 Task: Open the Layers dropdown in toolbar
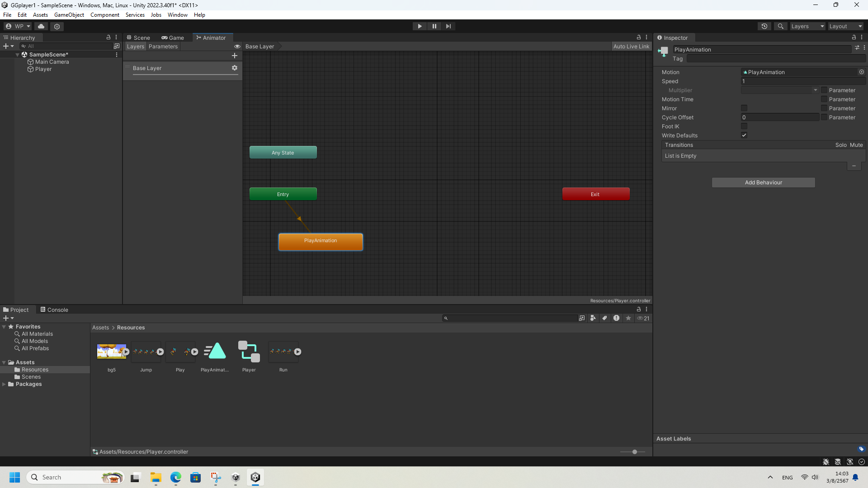807,26
